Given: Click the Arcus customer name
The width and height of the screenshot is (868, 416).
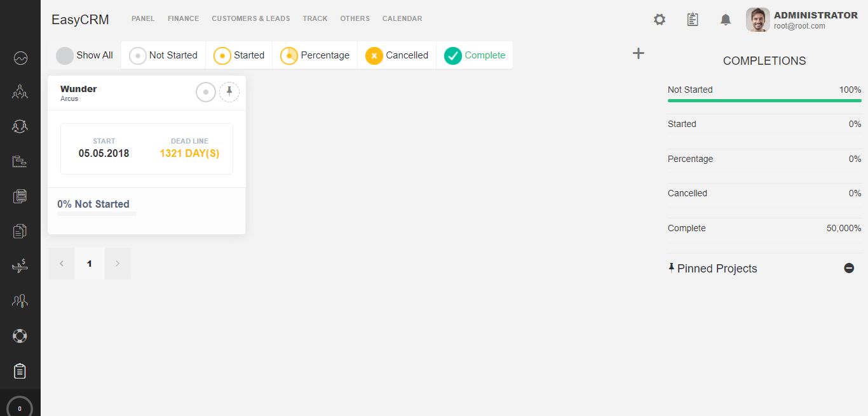Looking at the screenshot, I should [69, 99].
